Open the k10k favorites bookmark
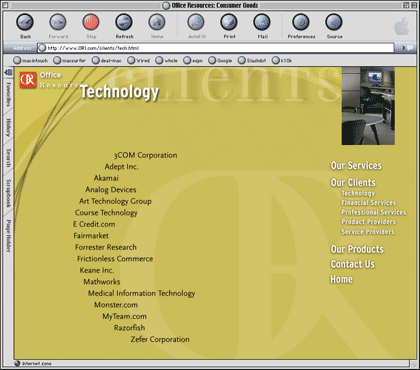Viewport: 420px width, 370px height. [x=282, y=61]
